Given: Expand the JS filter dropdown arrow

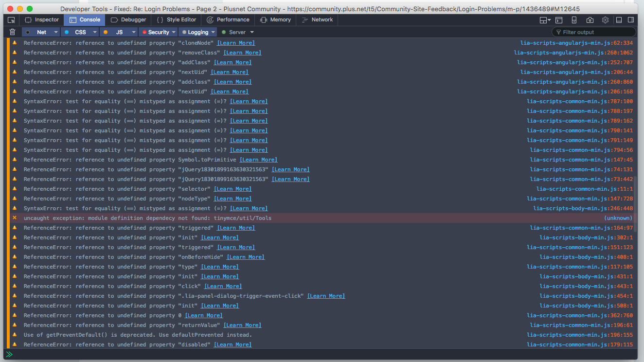Looking at the screenshot, I should pos(133,32).
